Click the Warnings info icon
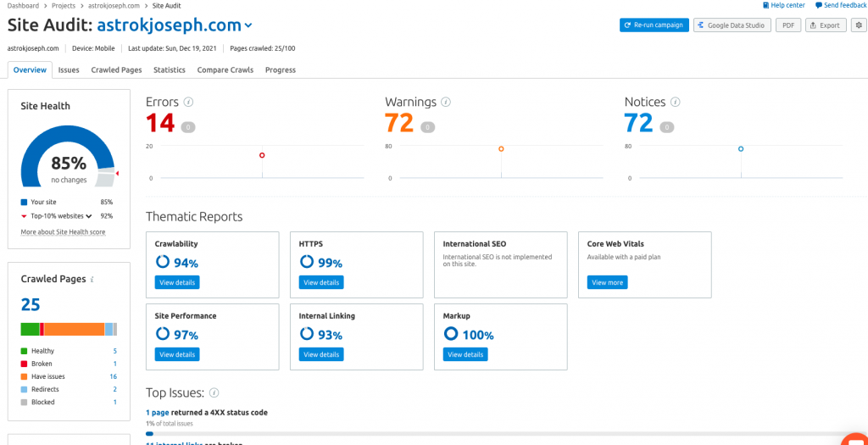 pyautogui.click(x=446, y=102)
